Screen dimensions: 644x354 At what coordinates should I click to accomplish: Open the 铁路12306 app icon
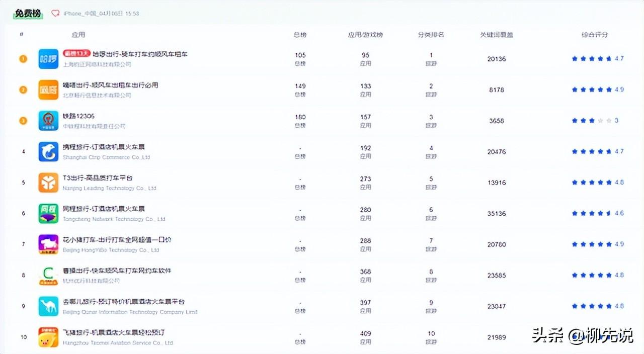point(48,121)
